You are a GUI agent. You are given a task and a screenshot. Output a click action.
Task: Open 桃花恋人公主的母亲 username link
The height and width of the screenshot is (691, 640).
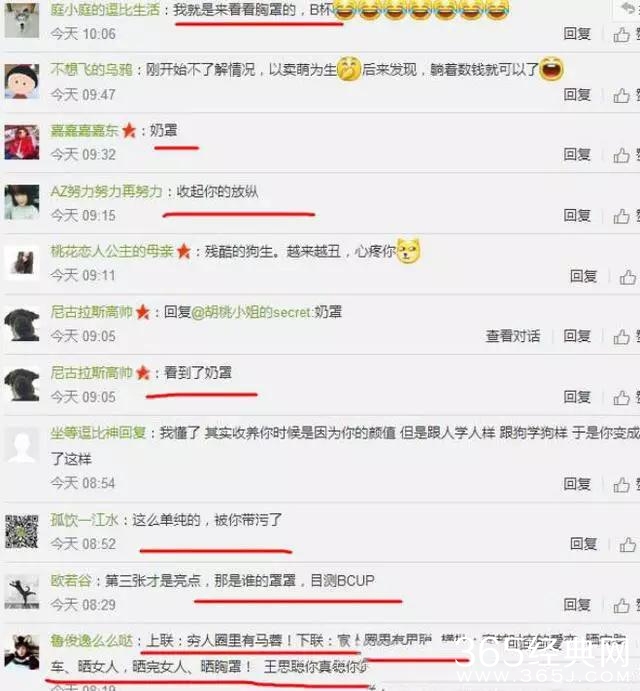[x=112, y=251]
